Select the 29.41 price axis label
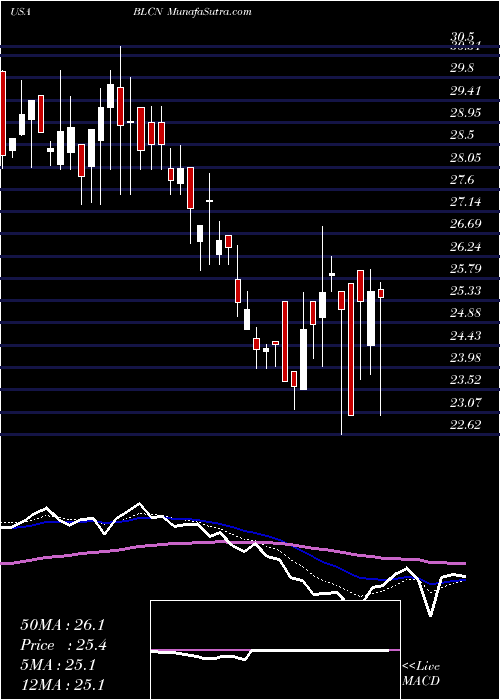 [466, 91]
